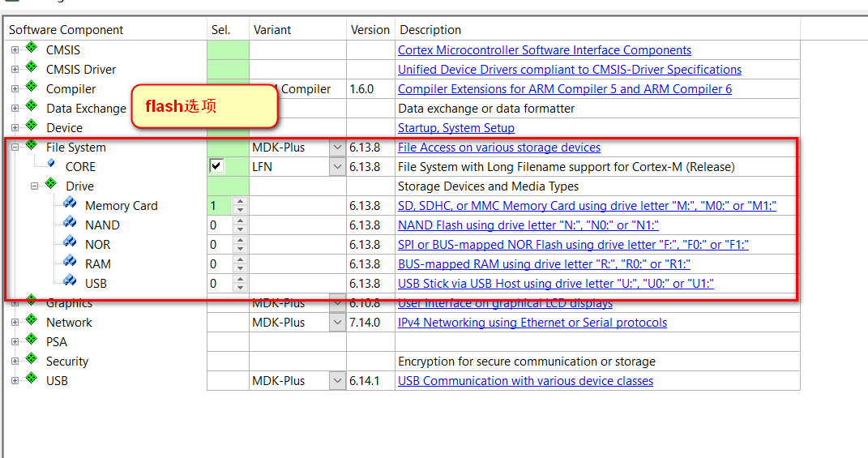Click the blue NAND component icon
Viewport: 868px width, 458px height.
pyautogui.click(x=70, y=224)
